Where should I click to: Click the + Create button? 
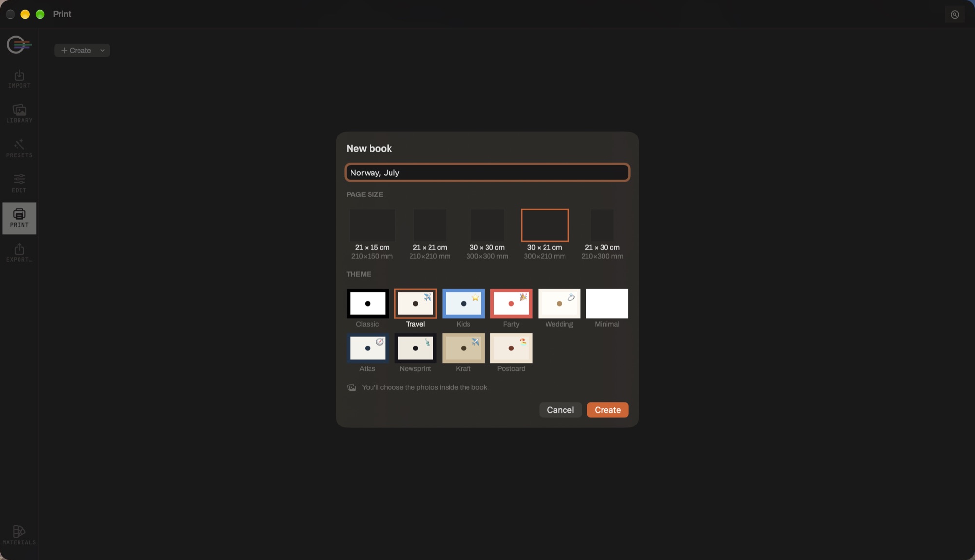(76, 50)
